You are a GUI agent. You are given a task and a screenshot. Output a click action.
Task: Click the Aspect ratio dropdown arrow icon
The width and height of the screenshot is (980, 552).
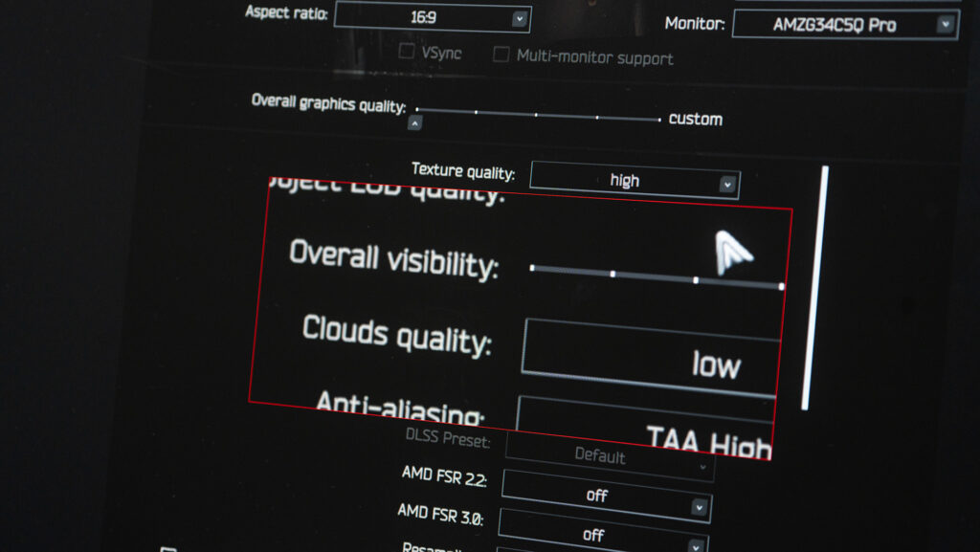coord(519,18)
